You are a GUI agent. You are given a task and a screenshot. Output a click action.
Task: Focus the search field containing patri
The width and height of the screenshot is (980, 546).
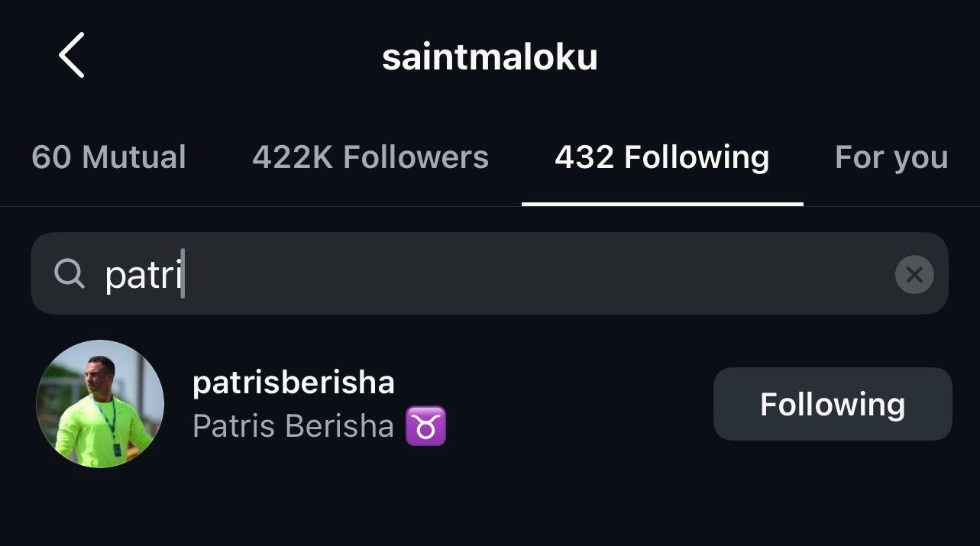tap(490, 273)
